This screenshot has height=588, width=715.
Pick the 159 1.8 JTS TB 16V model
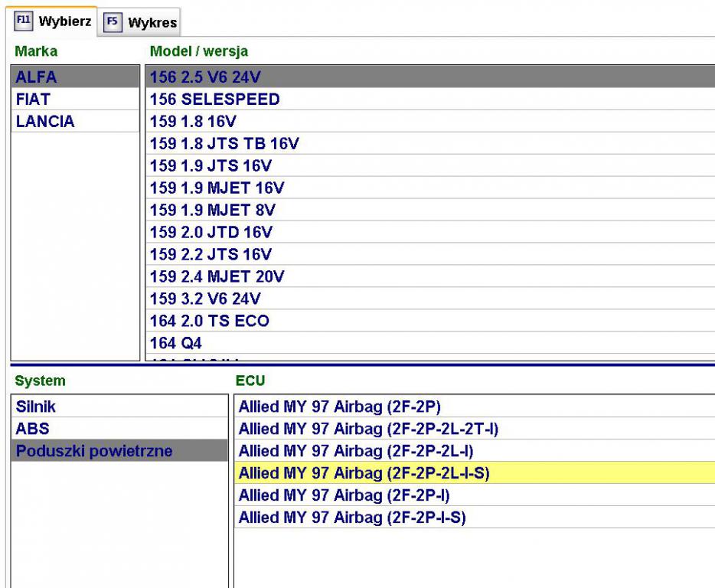[x=430, y=143]
